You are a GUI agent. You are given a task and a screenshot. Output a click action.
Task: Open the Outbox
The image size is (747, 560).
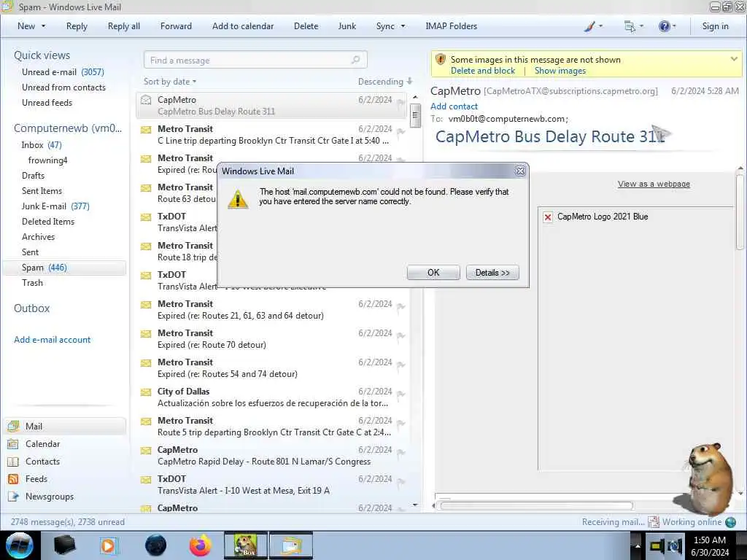click(31, 308)
